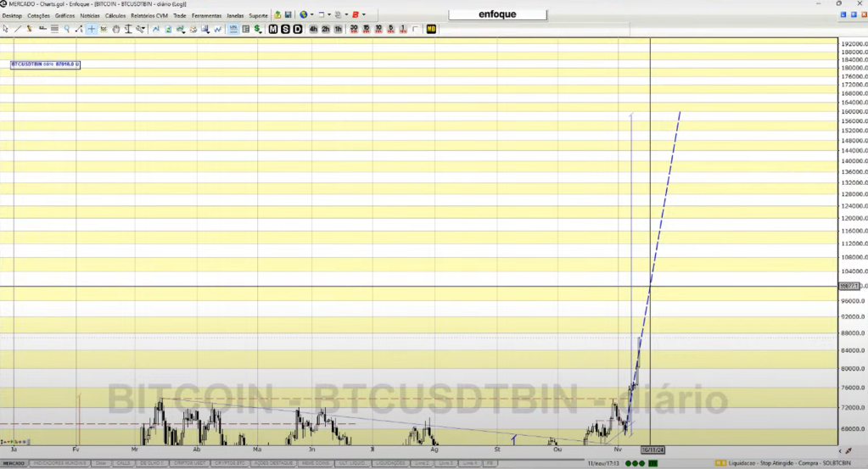Viewport: 868px width, 469px height.
Task: Open the Cotações menu
Action: pyautogui.click(x=38, y=15)
